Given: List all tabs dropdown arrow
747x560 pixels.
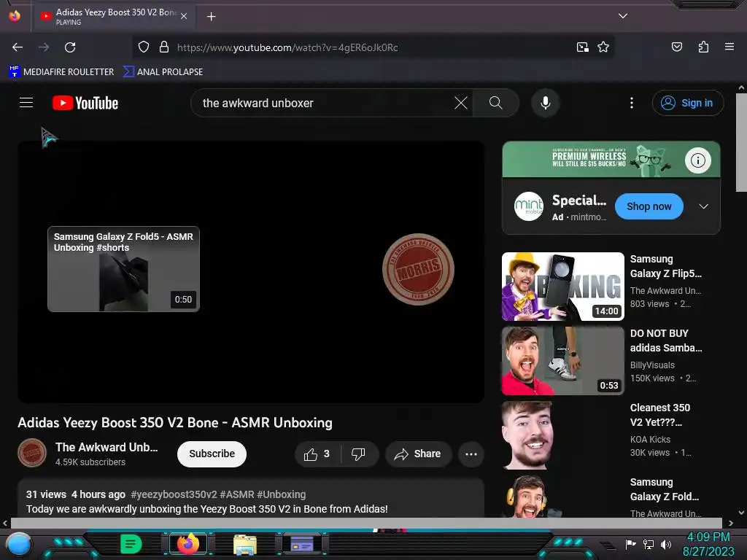Looking at the screenshot, I should point(622,16).
